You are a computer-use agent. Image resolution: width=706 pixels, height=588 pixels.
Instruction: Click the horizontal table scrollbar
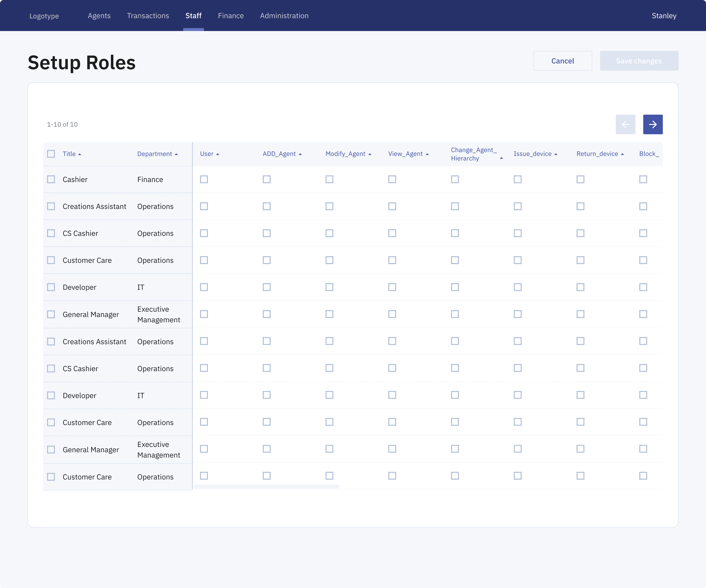(267, 486)
